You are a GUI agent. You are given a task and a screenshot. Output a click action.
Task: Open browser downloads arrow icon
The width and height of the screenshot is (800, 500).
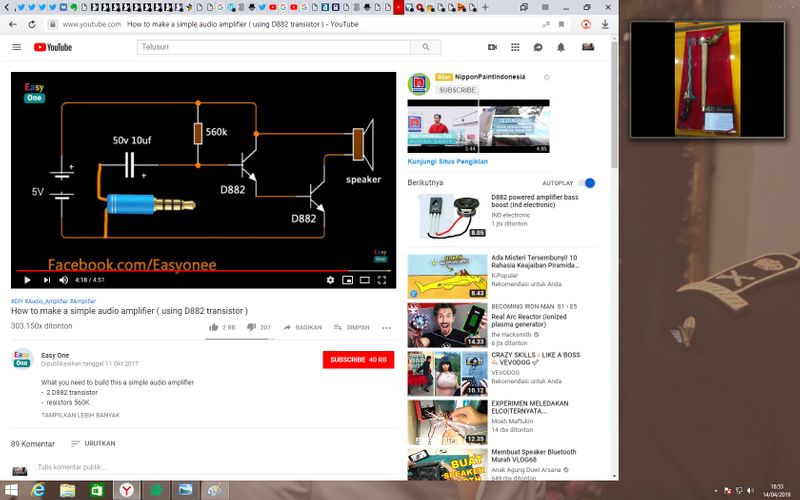[x=605, y=24]
